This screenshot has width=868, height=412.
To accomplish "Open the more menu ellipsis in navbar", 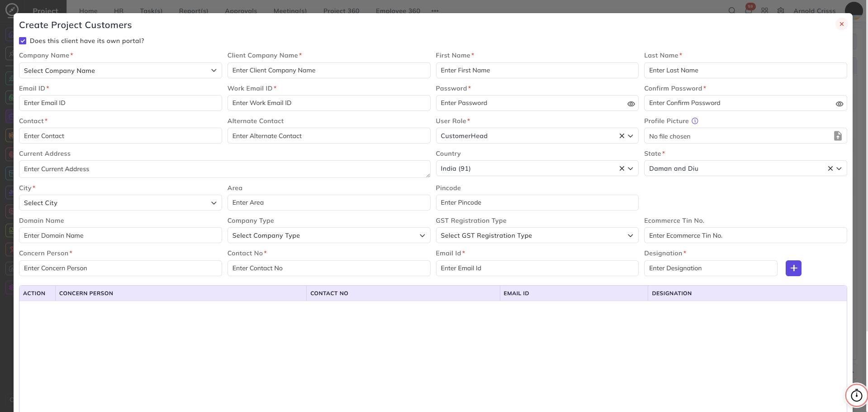I will pos(435,10).
